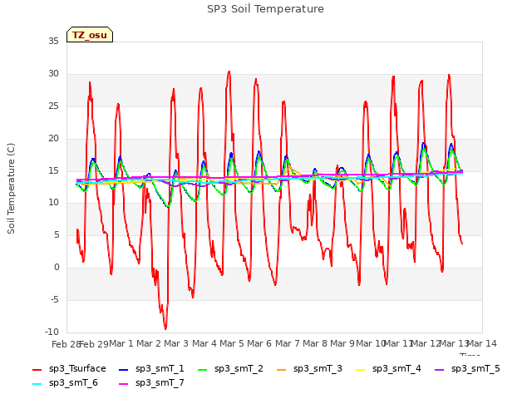Toggle sp3_smT_3 legend entry
The height and width of the screenshot is (399, 532).
(309, 369)
